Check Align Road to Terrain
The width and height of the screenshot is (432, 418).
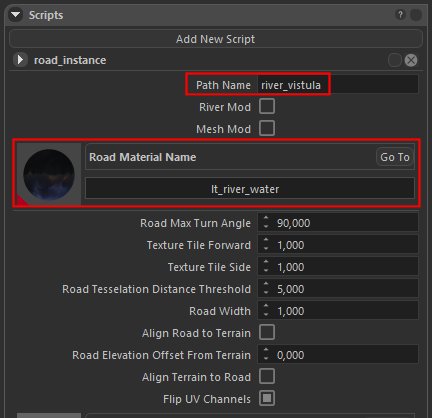(267, 332)
